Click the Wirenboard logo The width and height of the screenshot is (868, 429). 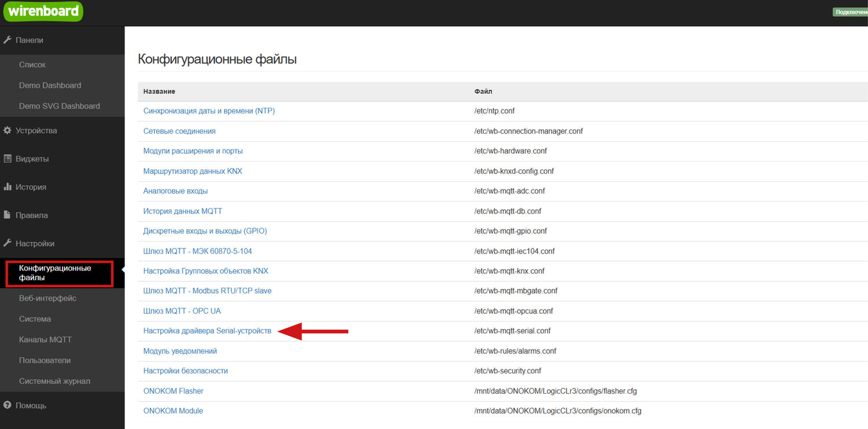(x=43, y=12)
